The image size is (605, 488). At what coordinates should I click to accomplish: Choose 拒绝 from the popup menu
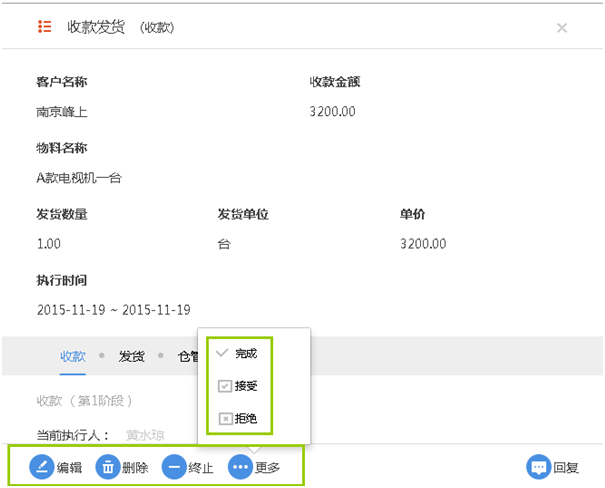coord(238,418)
